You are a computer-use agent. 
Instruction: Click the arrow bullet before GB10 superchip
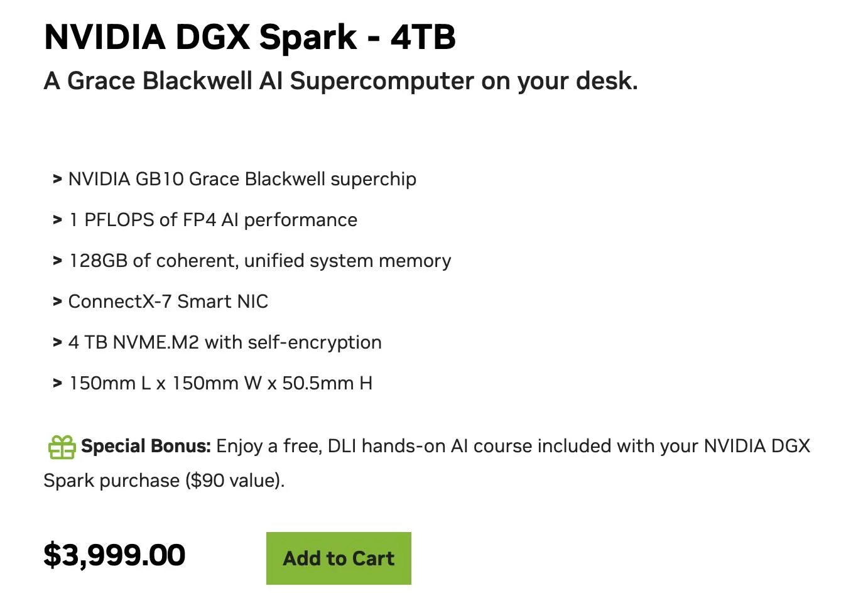(x=57, y=180)
